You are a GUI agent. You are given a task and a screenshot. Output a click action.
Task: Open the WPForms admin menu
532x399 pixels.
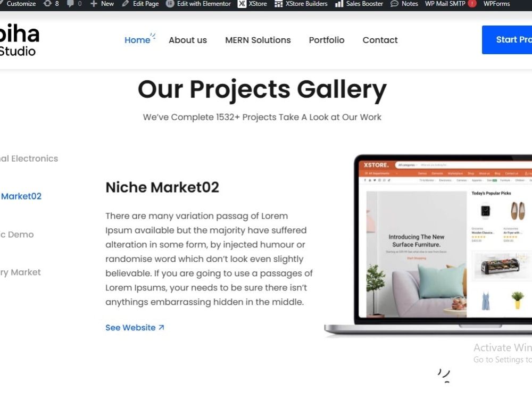[496, 4]
